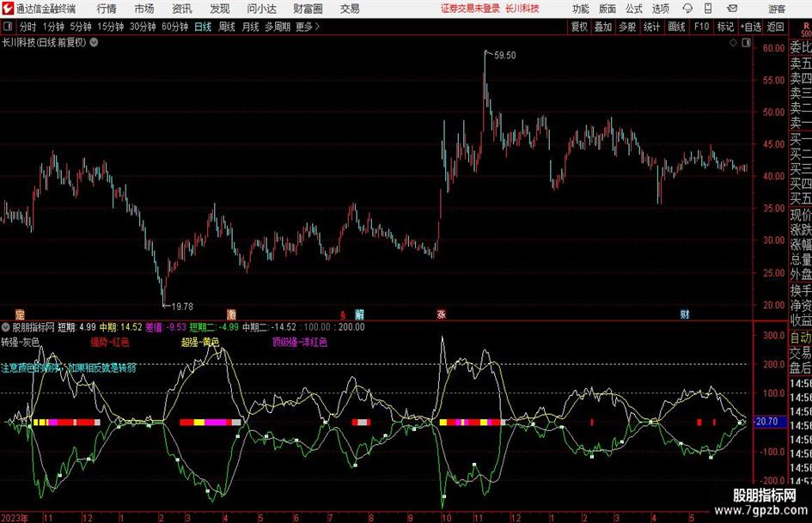Click the 复权 button
812x523 pixels.
click(579, 27)
